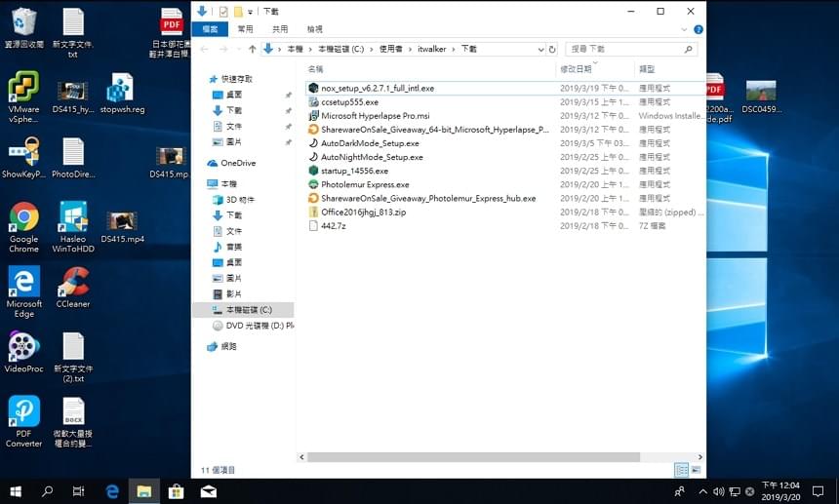
Task: Open Task View on taskbar
Action: (78, 491)
